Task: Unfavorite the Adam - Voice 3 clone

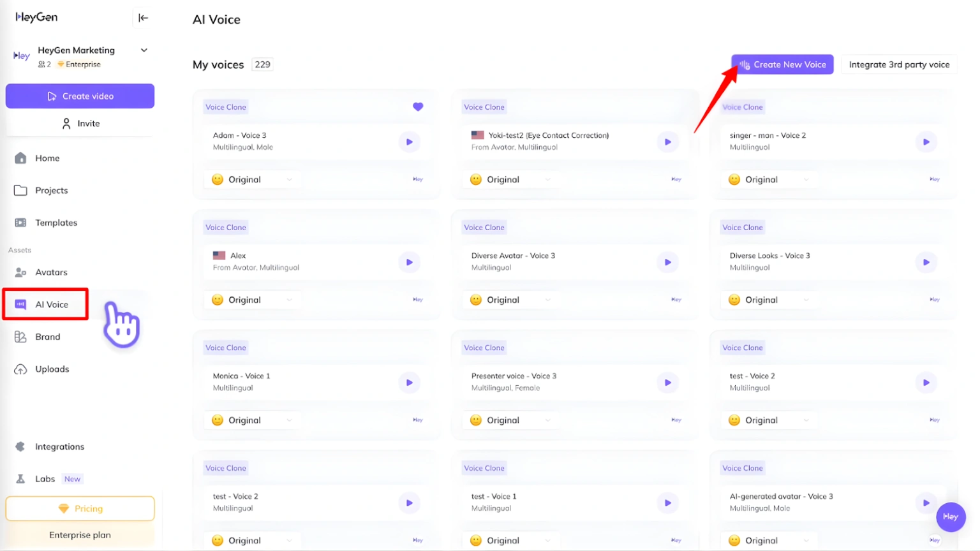Action: (418, 107)
